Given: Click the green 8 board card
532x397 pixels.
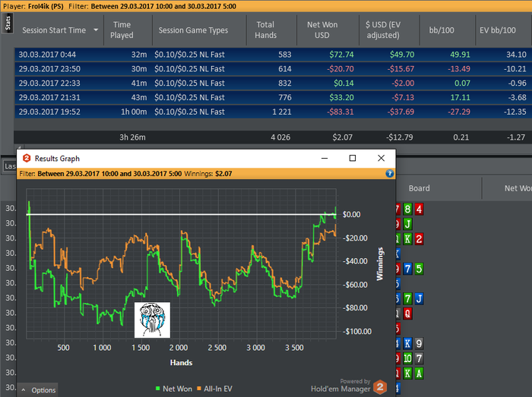Looking at the screenshot, I should pyautogui.click(x=407, y=209).
